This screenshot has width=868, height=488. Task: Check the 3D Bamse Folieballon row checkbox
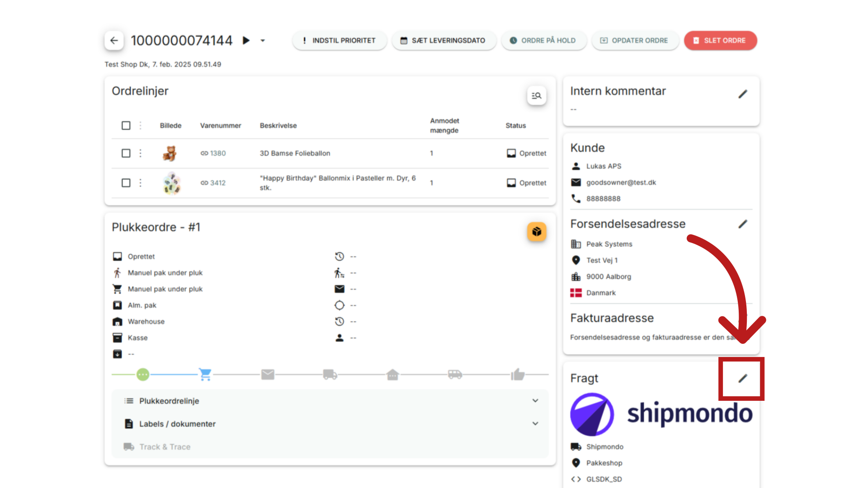click(x=126, y=153)
